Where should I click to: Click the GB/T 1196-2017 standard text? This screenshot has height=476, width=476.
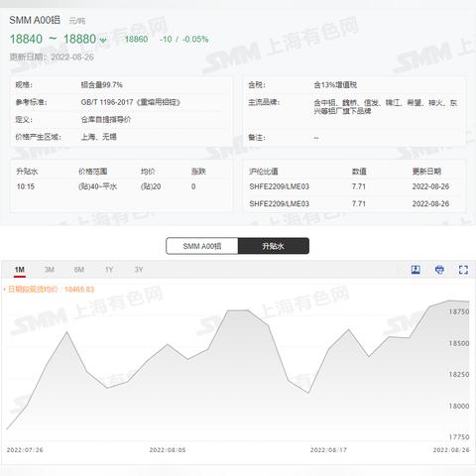[x=131, y=102]
